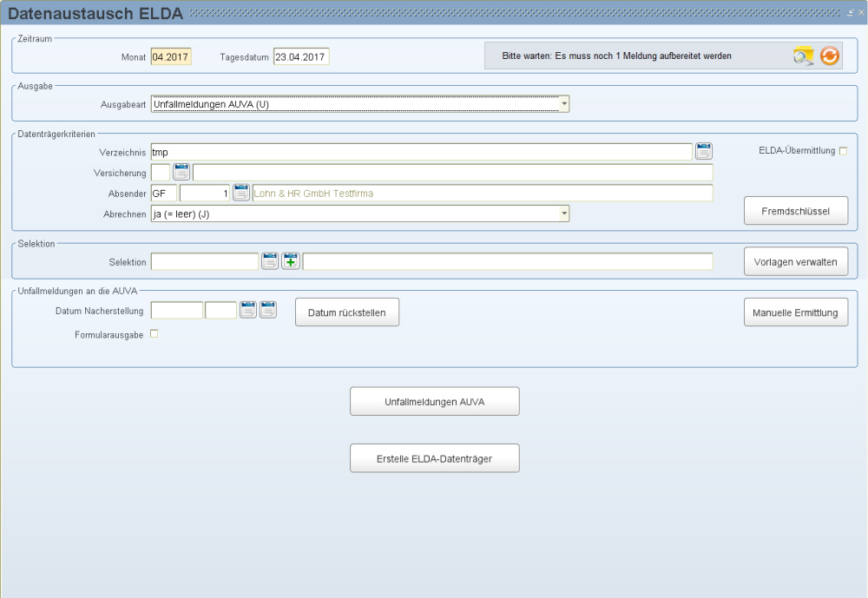This screenshot has height=598, width=868.
Task: Open the Selektion lookup list icon
Action: [270, 261]
